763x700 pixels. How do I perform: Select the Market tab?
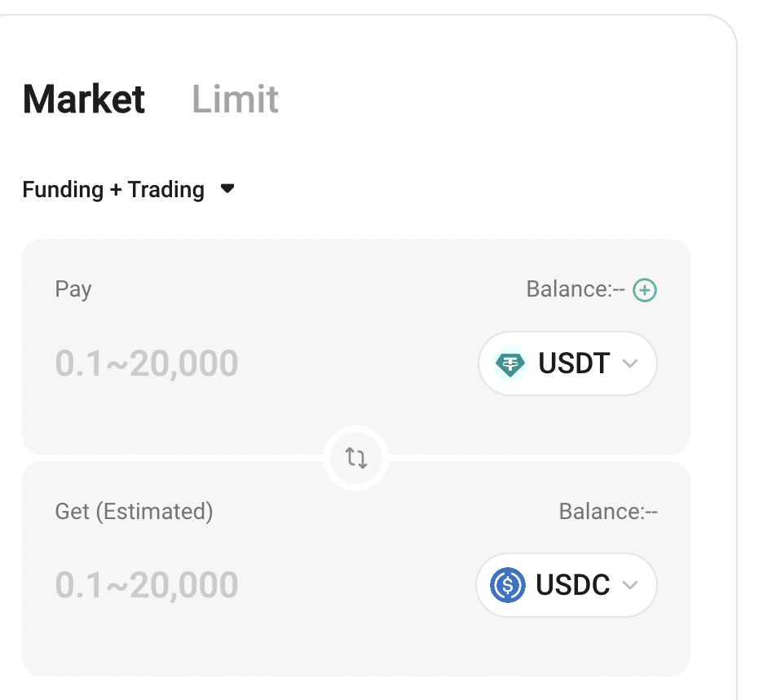pos(83,99)
